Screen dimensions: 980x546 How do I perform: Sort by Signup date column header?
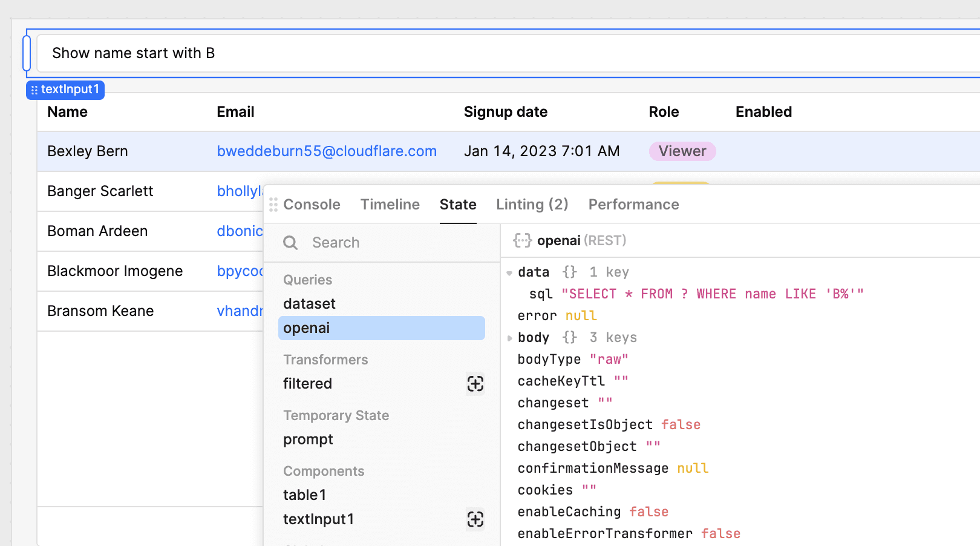tap(505, 112)
